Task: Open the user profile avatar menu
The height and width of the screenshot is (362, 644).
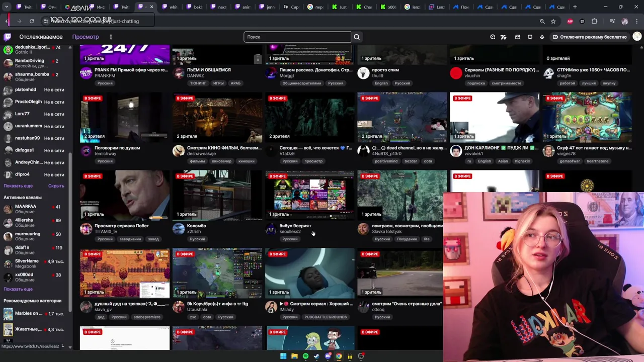Action: click(637, 37)
